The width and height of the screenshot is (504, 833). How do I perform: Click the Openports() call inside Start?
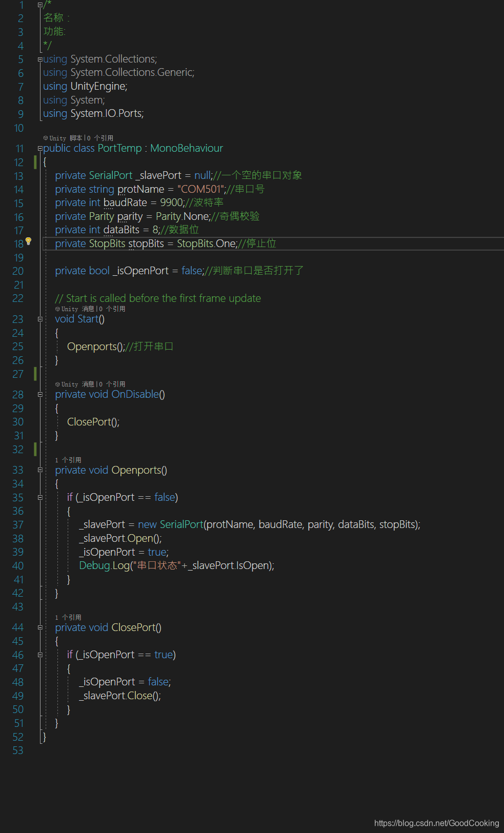tap(96, 347)
